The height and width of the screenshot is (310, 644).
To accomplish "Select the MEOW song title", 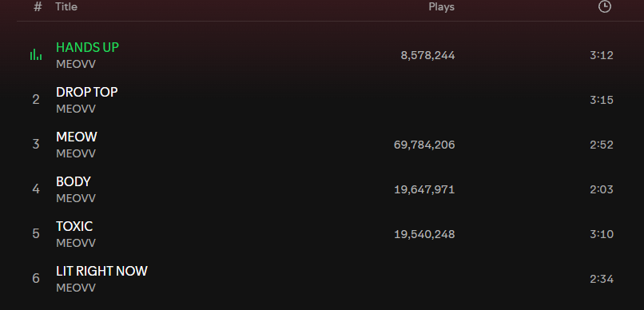I will (77, 137).
